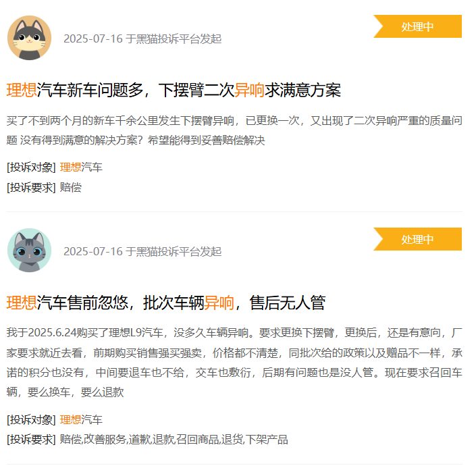Click the orange-background cat avatar
This screenshot has height=468, width=476.
30,38
